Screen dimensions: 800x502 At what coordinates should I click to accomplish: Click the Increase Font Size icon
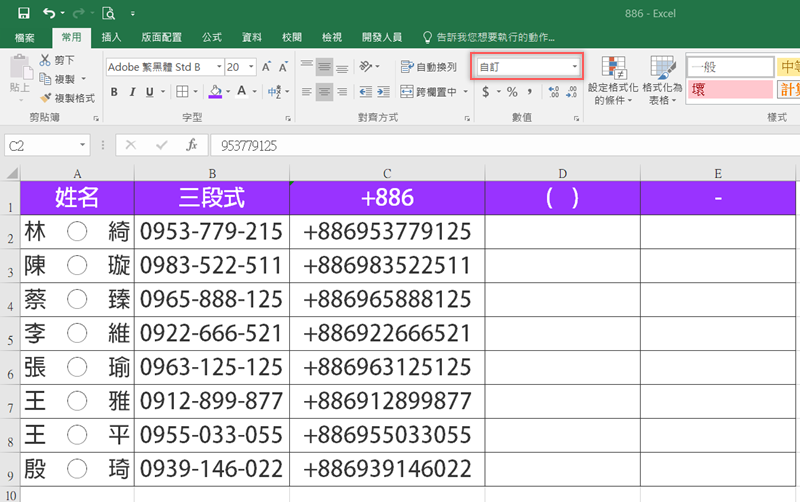268,67
